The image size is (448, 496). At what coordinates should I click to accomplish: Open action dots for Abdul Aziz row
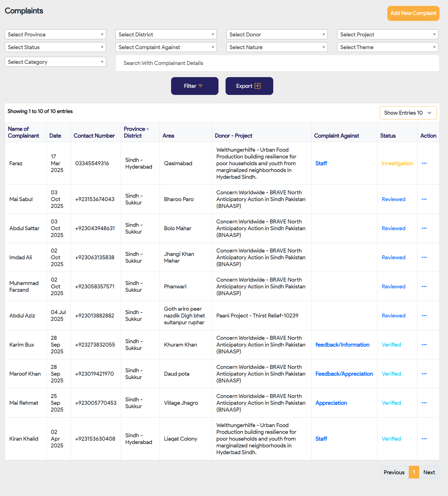424,316
